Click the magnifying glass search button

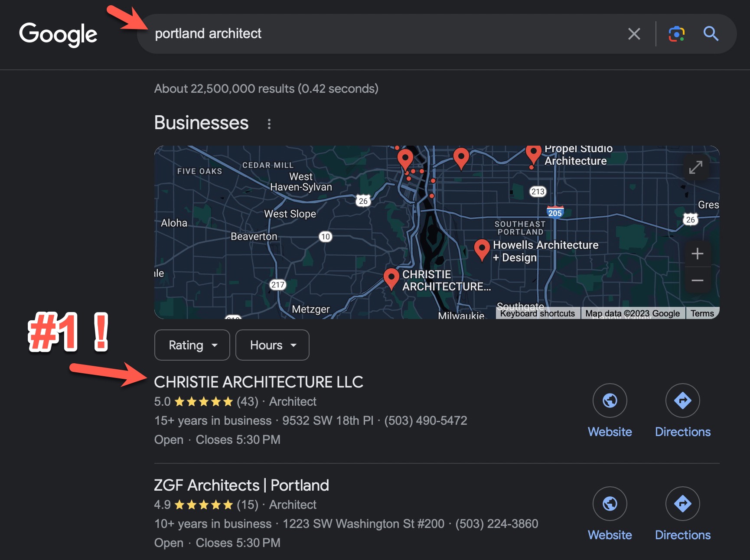[x=711, y=34]
